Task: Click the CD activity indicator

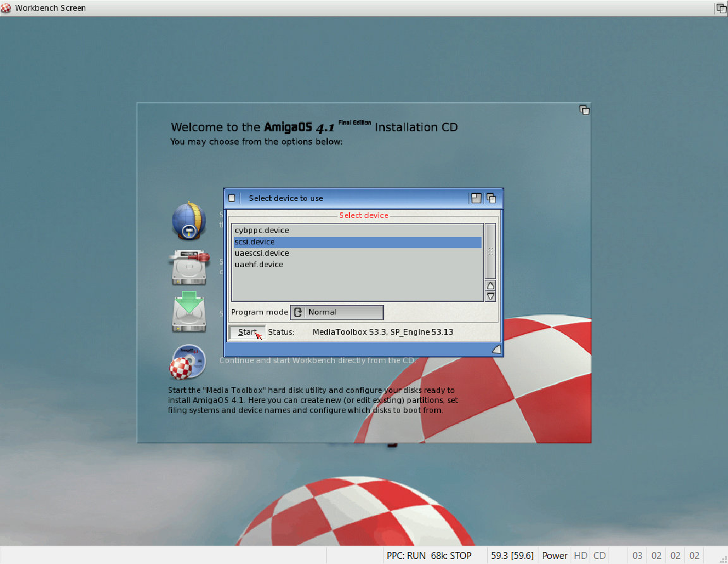Action: [599, 556]
